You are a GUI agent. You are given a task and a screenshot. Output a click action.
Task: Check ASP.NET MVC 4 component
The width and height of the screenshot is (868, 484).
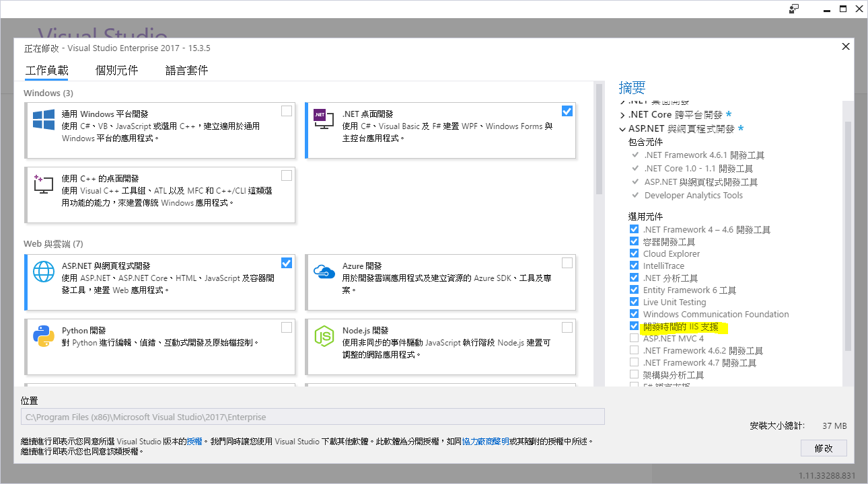634,338
